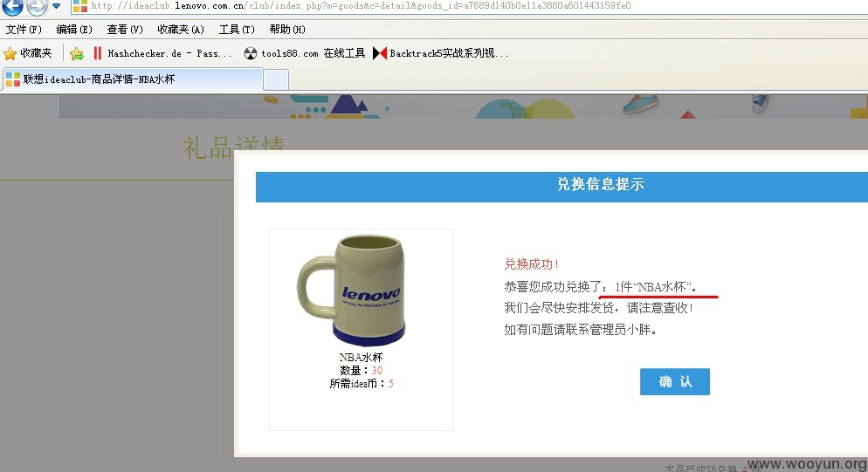The height and width of the screenshot is (472, 868).
Task: Open the Backtrack5实战系列视频 bookmark
Action: [x=441, y=53]
